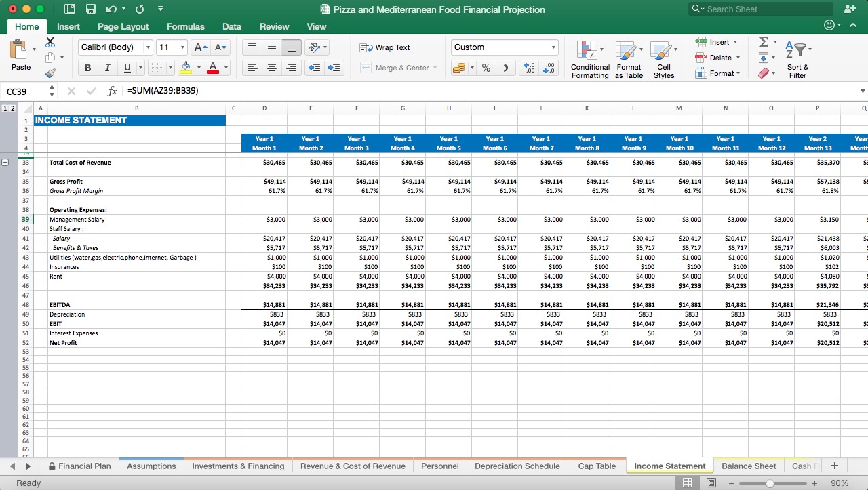The image size is (868, 490).
Task: Open the number format Custom dropdown
Action: pos(553,47)
